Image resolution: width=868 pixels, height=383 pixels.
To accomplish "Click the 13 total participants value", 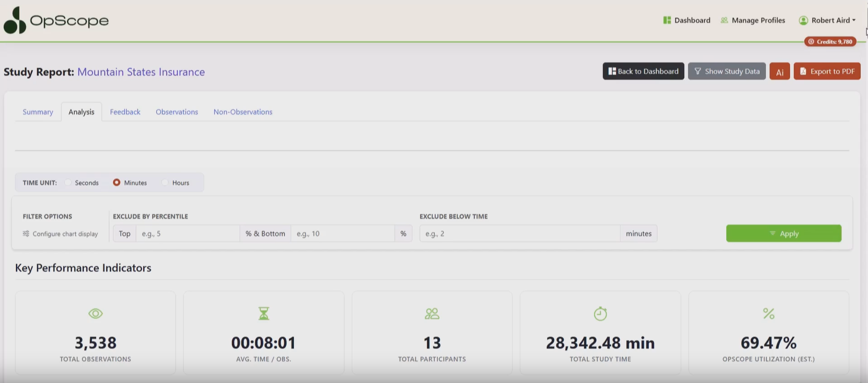I will click(432, 343).
